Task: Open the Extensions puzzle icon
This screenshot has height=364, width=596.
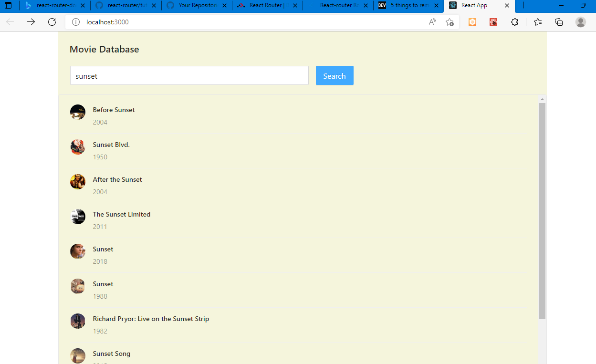Action: 514,22
